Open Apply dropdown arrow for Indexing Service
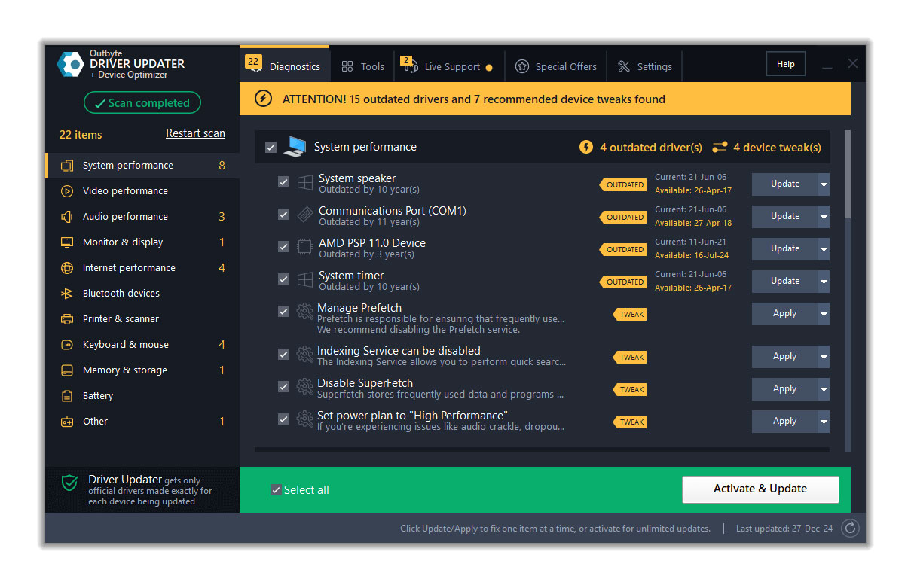The image size is (911, 588). point(824,357)
